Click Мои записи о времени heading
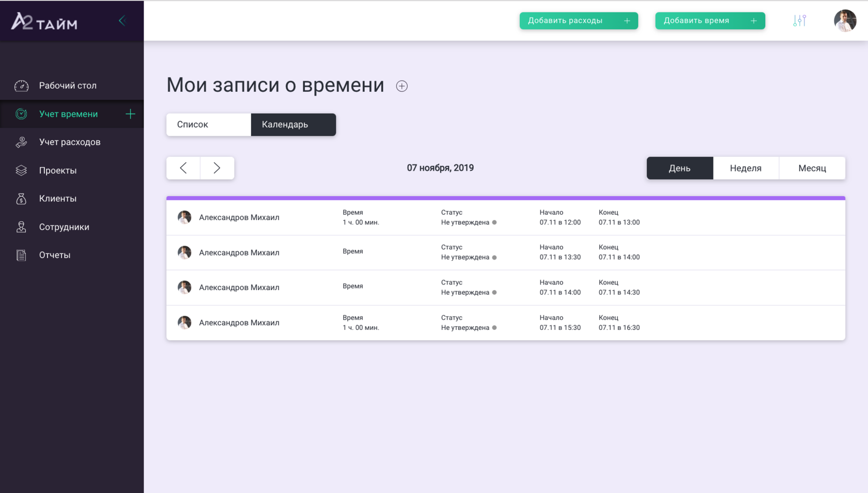This screenshot has height=493, width=868. pos(275,85)
